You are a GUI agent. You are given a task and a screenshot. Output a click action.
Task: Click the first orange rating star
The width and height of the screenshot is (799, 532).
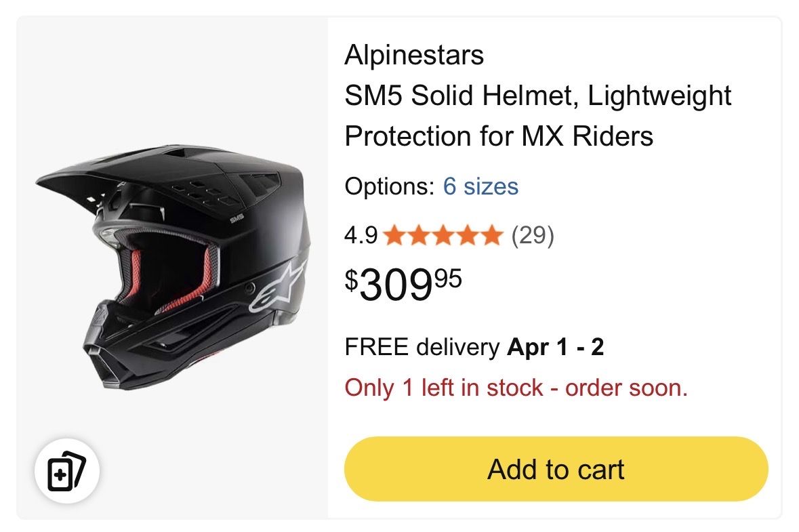click(392, 236)
